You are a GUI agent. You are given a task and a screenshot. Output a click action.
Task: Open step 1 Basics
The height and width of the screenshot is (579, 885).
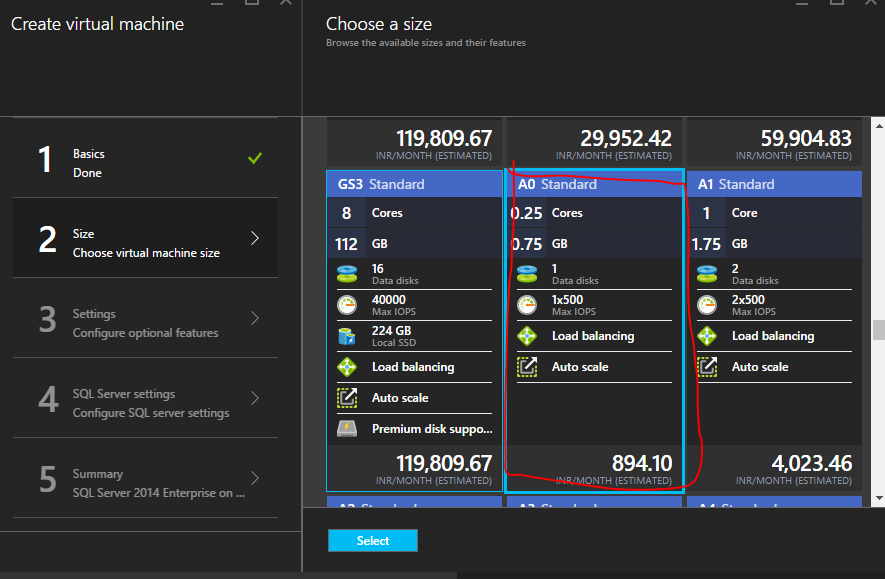pyautogui.click(x=146, y=158)
